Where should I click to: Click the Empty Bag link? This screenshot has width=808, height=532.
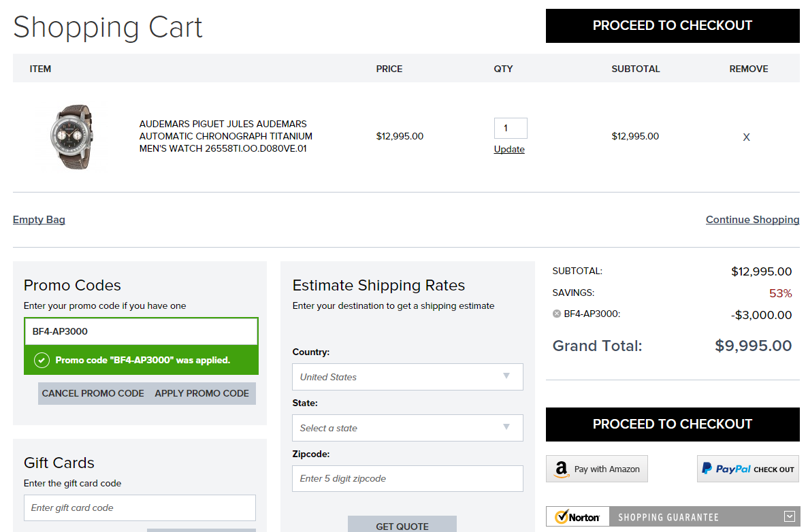(39, 219)
